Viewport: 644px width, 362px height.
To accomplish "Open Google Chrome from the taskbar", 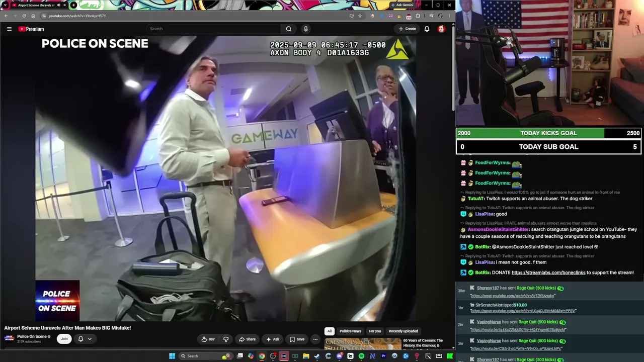I will click(x=262, y=356).
